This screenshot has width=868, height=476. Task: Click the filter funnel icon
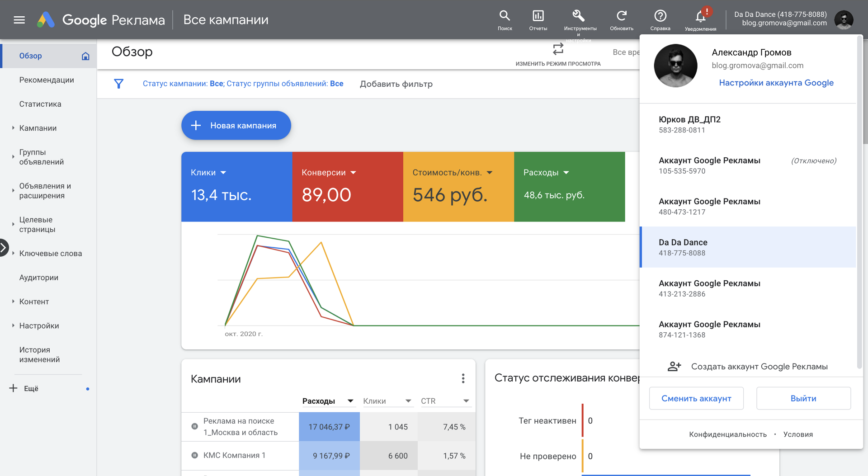pyautogui.click(x=118, y=84)
